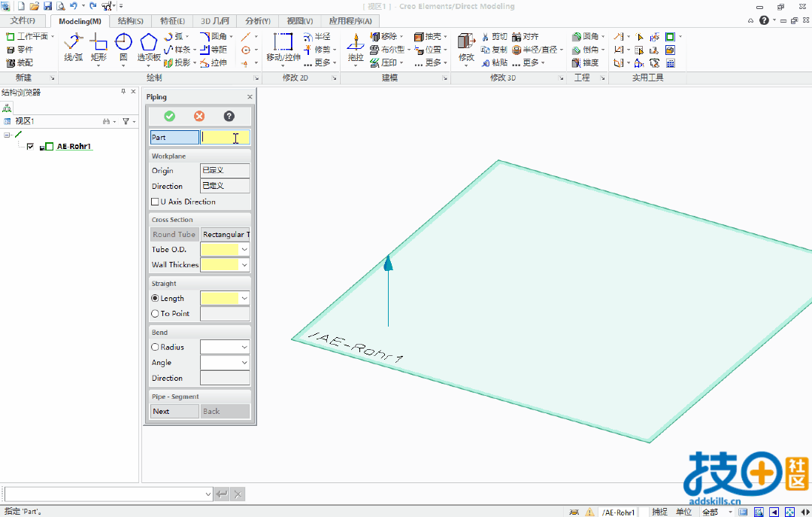This screenshot has height=517, width=812.
Task: Click the Undo arrow in quick access toolbar
Action: pyautogui.click(x=74, y=6)
